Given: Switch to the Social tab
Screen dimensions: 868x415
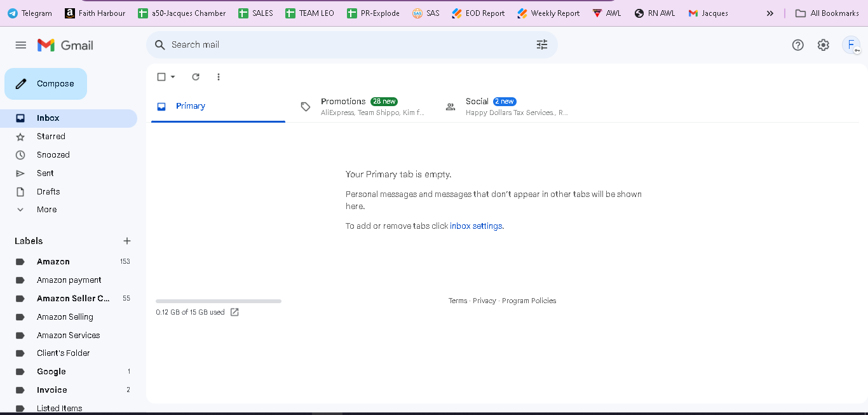Looking at the screenshot, I should pos(507,106).
